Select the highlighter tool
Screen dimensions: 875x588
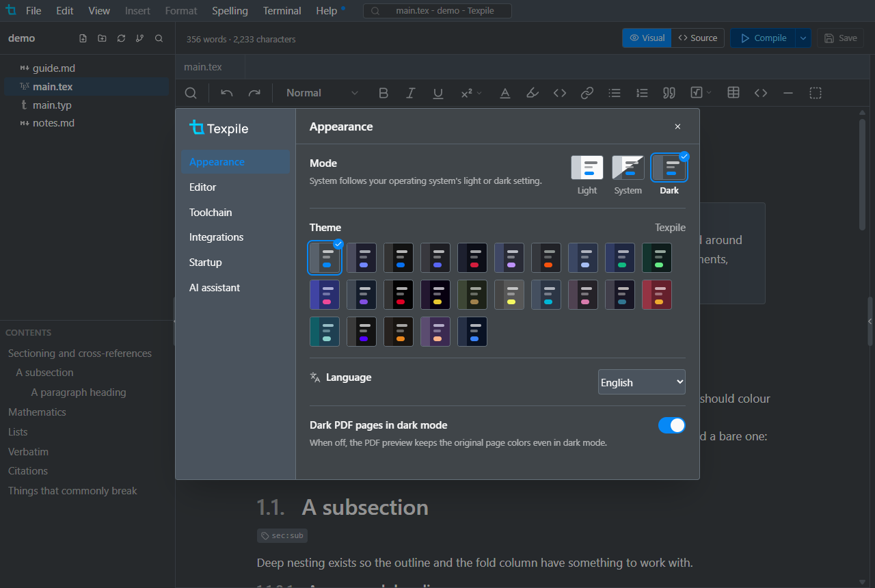(x=533, y=93)
